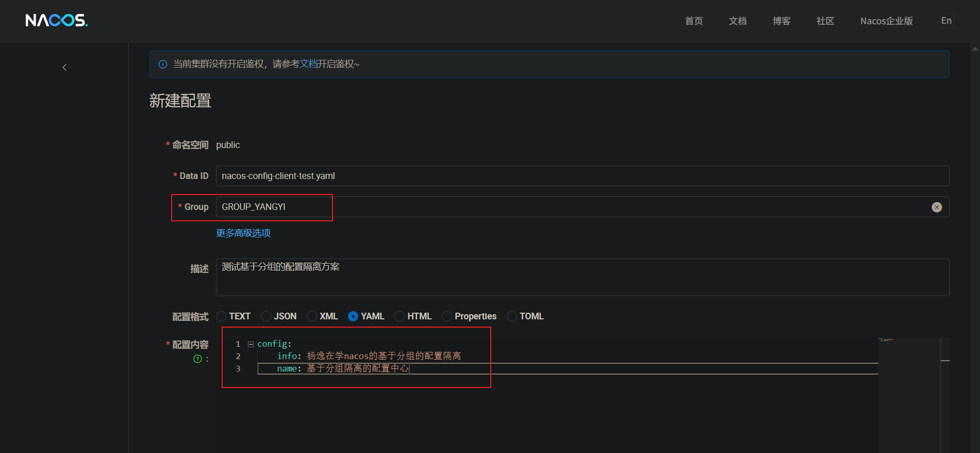Select JSON format radio button

(266, 316)
